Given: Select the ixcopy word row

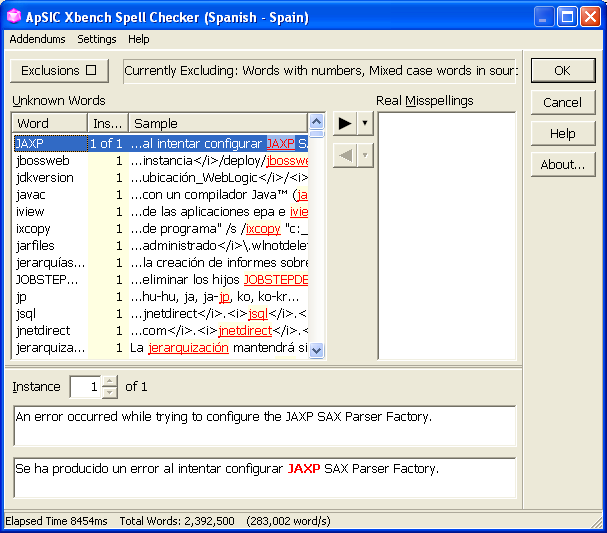Looking at the screenshot, I should pos(161,229).
